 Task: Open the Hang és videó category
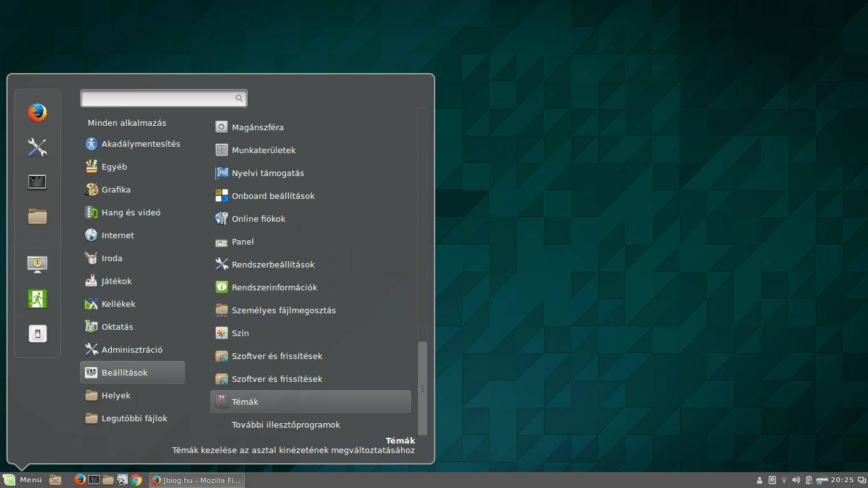coord(132,212)
